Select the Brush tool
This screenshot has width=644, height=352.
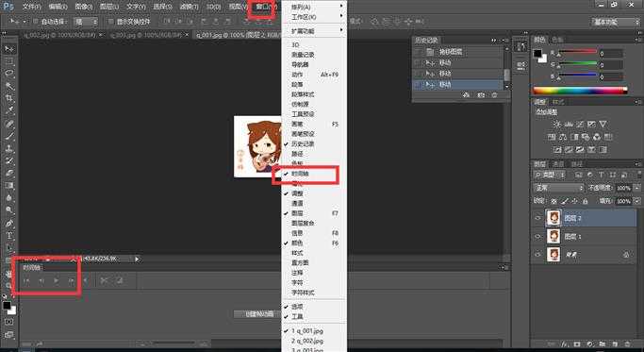click(x=9, y=136)
